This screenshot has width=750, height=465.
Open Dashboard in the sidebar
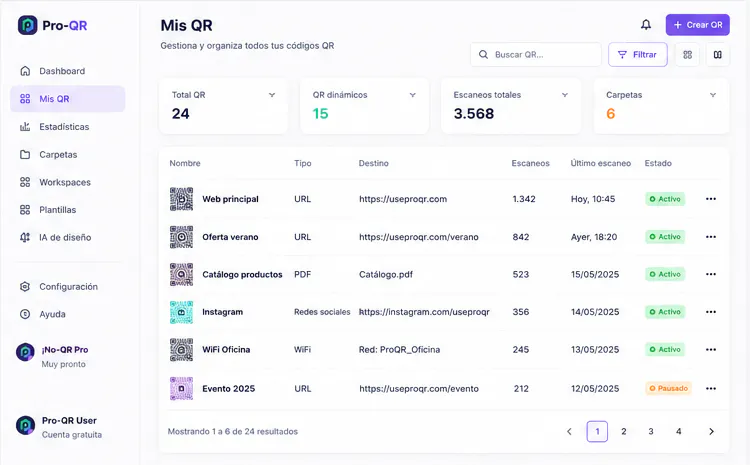tap(67, 71)
